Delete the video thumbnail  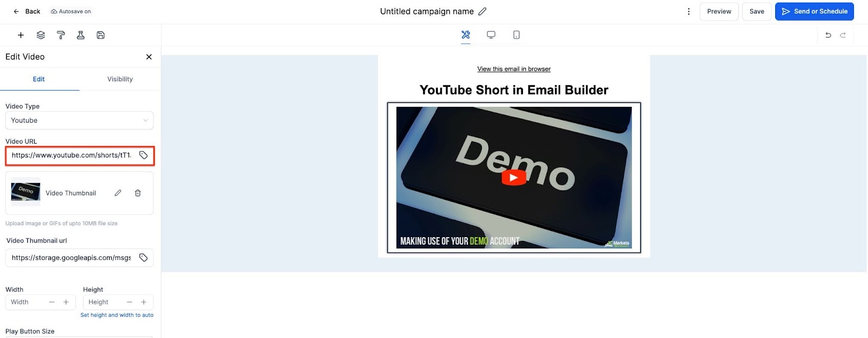click(x=138, y=193)
